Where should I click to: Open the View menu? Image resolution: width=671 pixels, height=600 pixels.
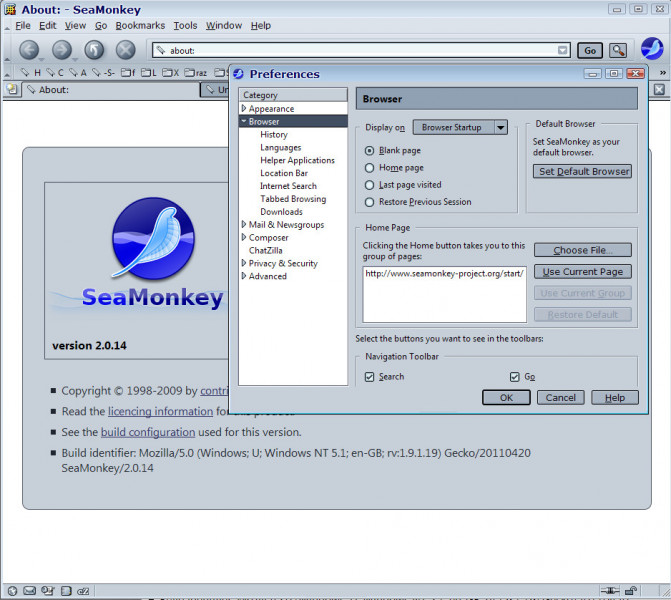75,26
